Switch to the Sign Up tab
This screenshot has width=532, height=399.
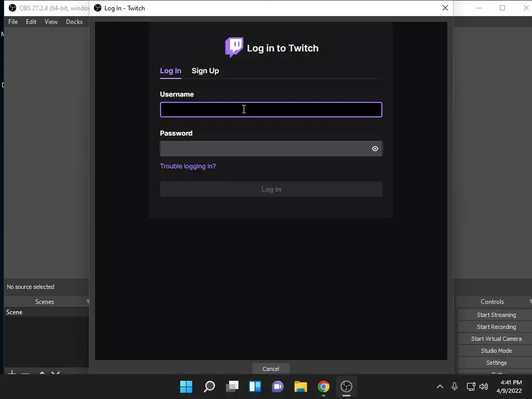pos(205,71)
